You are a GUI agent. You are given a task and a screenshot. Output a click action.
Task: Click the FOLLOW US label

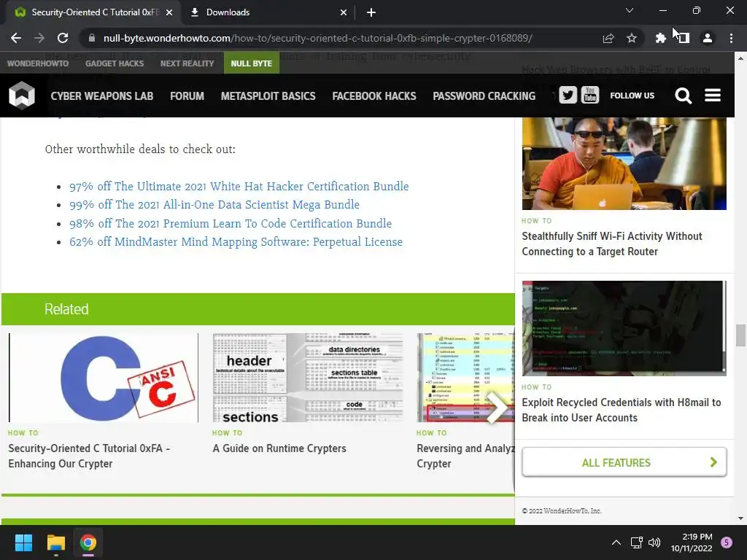(632, 96)
